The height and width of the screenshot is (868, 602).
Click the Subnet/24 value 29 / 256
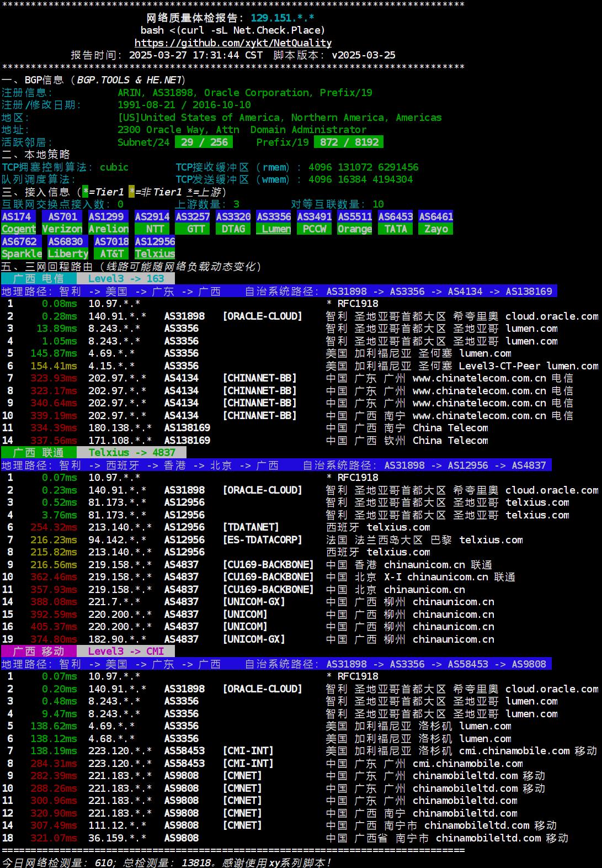coord(204,142)
